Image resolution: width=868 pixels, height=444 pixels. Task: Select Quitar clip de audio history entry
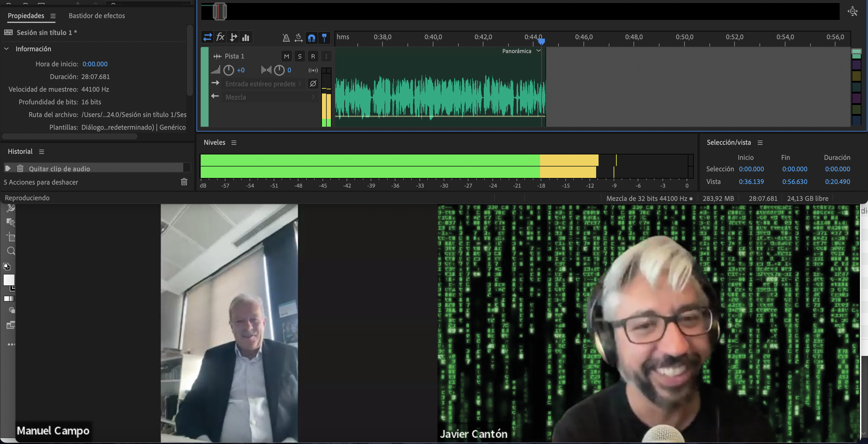coord(59,169)
